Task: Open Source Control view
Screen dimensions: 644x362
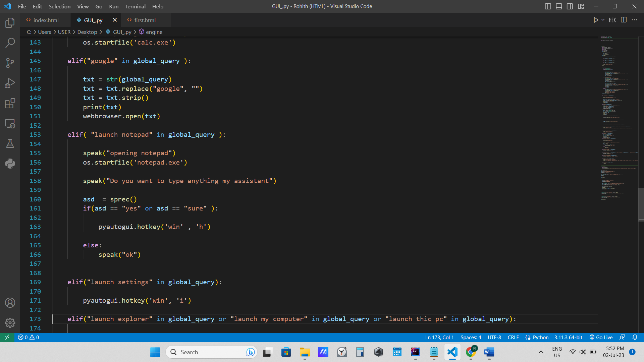Action: [x=10, y=63]
